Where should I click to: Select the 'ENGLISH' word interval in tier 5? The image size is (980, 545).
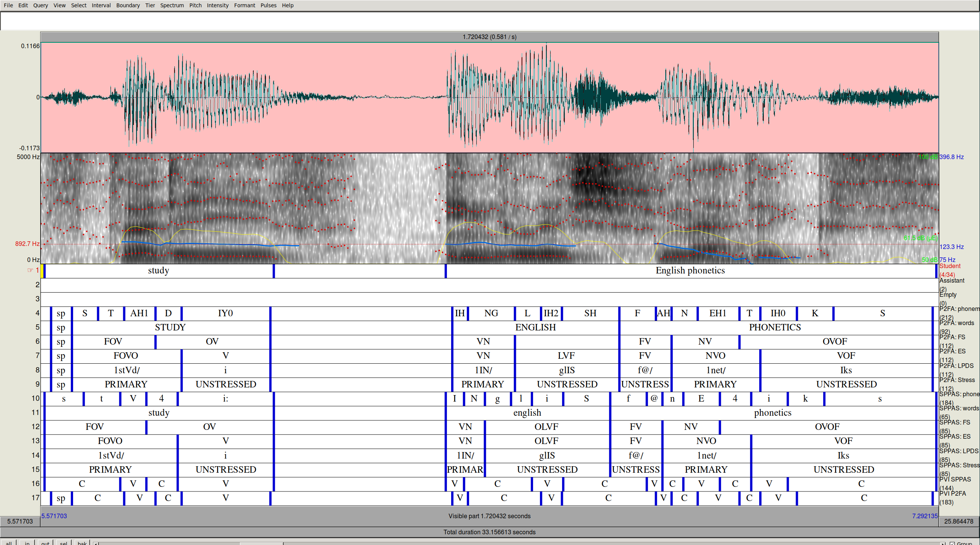tap(535, 327)
